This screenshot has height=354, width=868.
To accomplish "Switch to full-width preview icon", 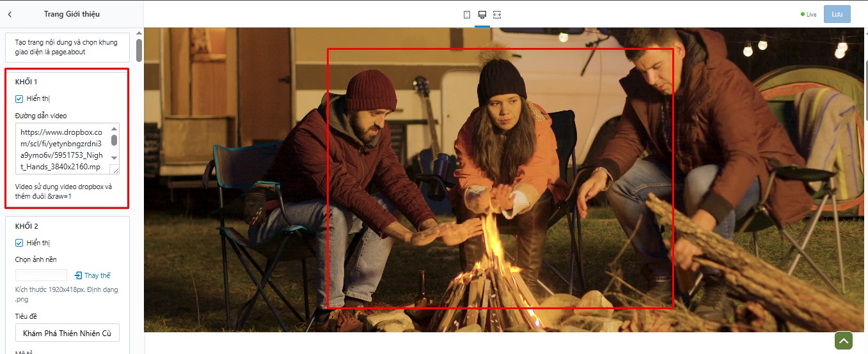I will click(497, 14).
